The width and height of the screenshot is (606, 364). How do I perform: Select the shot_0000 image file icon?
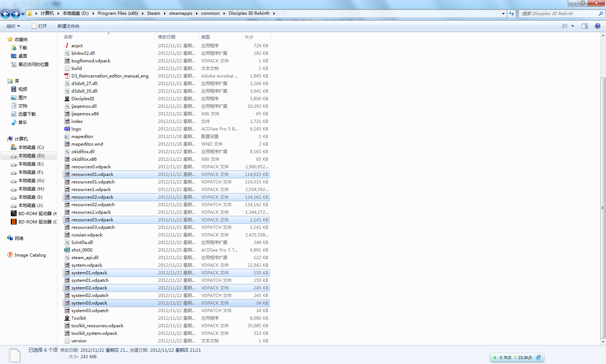coord(67,250)
